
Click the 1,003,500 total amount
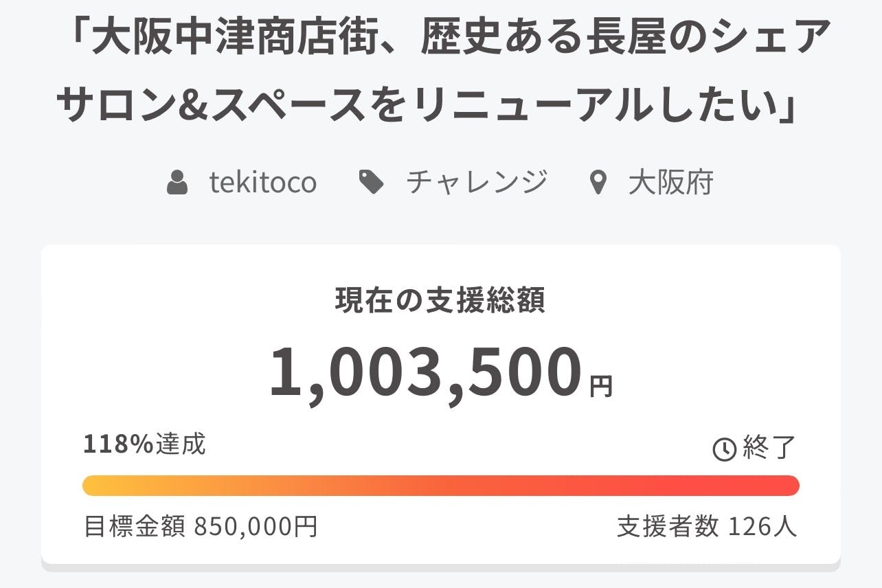pyautogui.click(x=425, y=374)
